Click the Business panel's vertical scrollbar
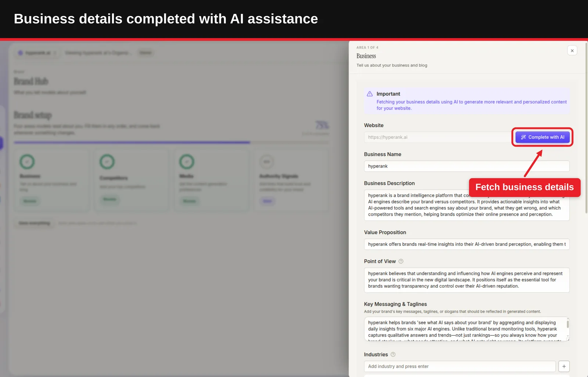Viewport: 588px width, 377px height. pos(586,129)
